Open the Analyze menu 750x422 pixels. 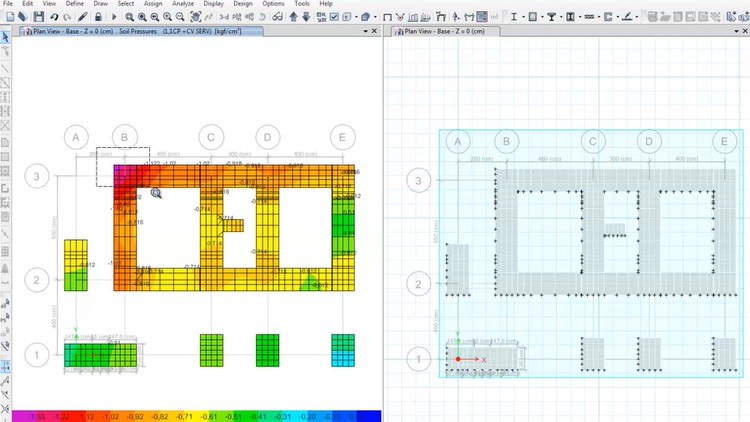[183, 4]
